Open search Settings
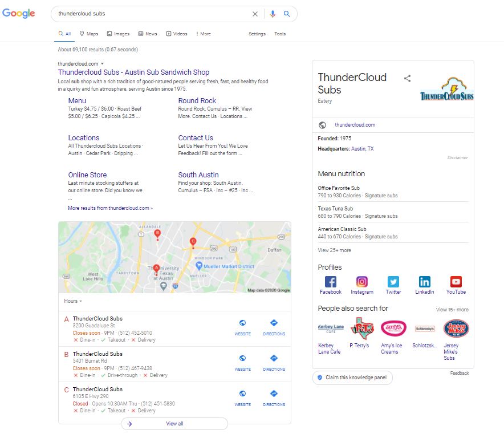Image resolution: width=504 pixels, height=434 pixels. tap(257, 34)
